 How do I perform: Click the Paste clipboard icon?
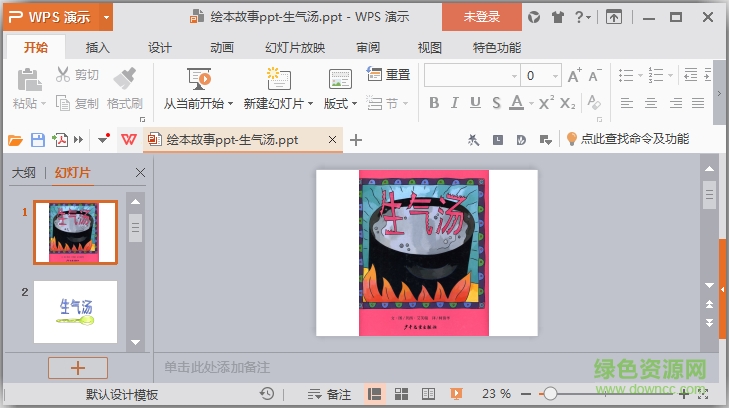point(29,79)
